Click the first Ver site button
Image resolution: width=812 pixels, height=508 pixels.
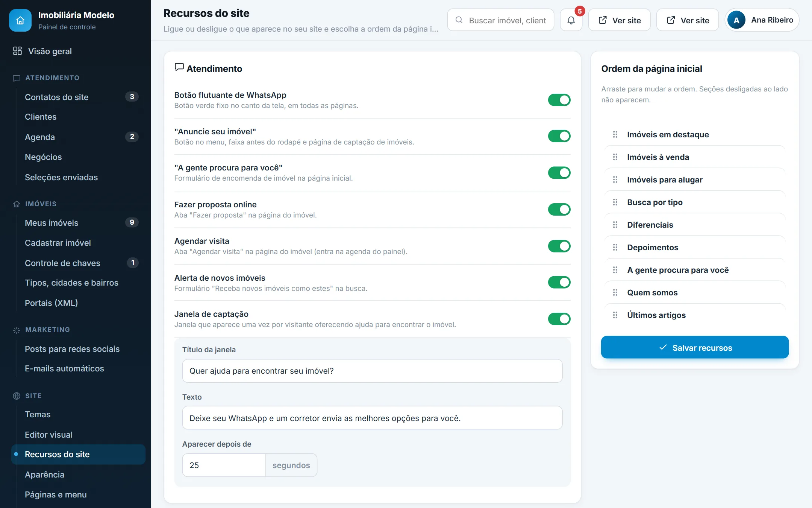[x=619, y=20]
